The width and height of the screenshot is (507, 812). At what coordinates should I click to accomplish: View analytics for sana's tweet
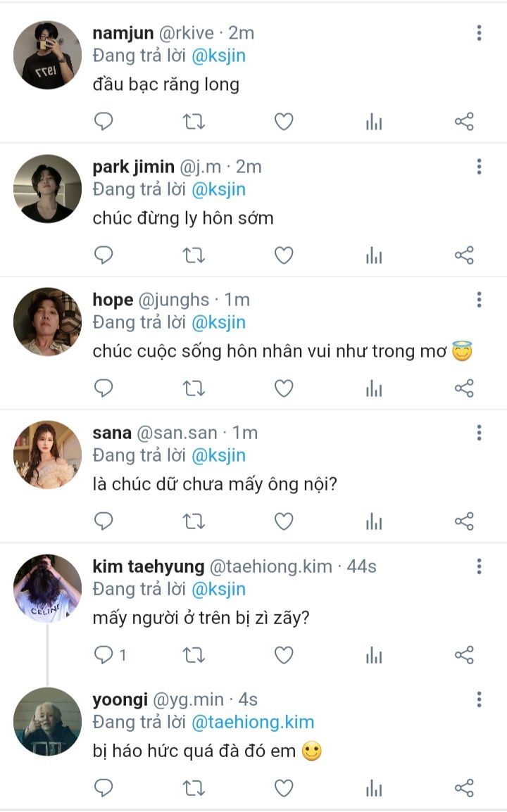point(374,522)
